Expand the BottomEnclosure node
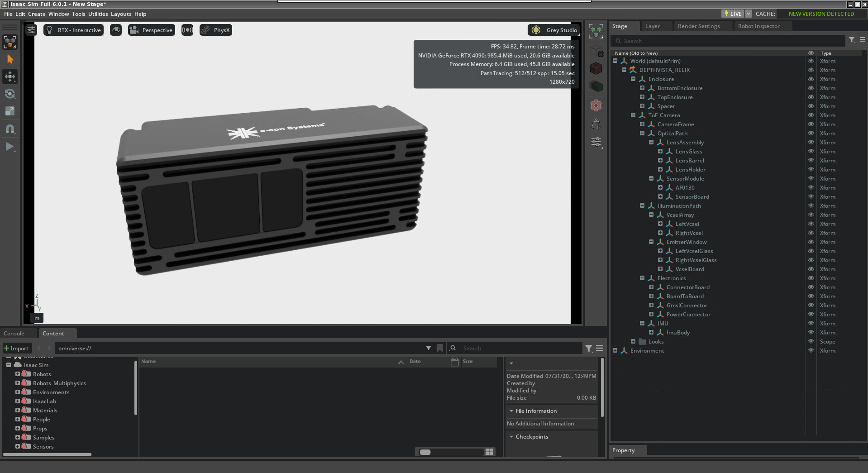Screen dimensions: 868x473 tap(642, 88)
